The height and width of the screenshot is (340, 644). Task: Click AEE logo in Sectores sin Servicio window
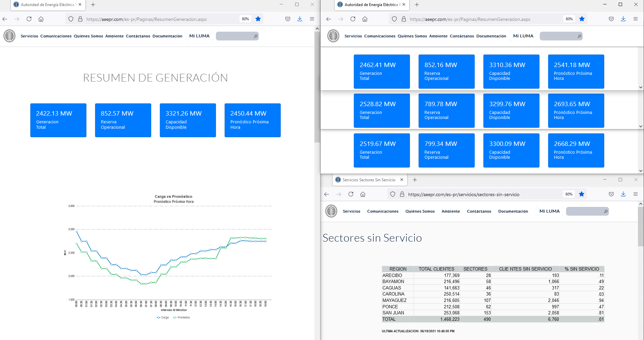pos(331,211)
